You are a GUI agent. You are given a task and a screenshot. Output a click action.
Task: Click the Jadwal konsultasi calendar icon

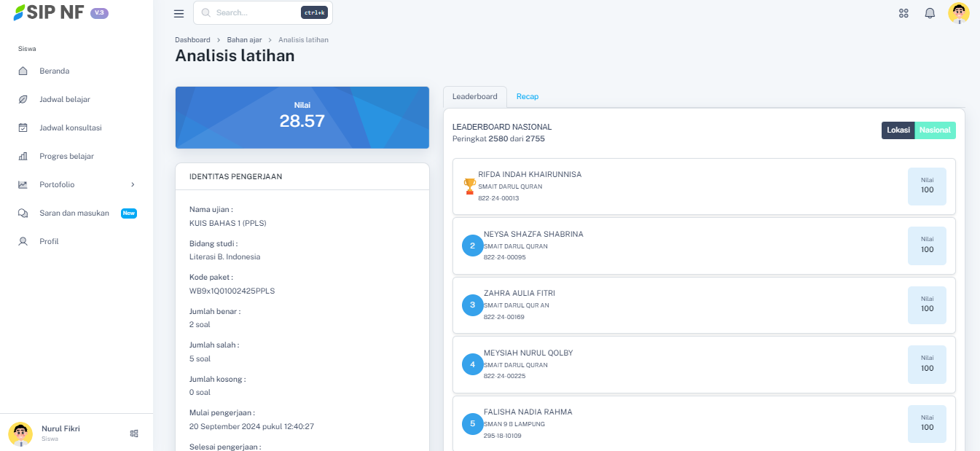click(23, 128)
